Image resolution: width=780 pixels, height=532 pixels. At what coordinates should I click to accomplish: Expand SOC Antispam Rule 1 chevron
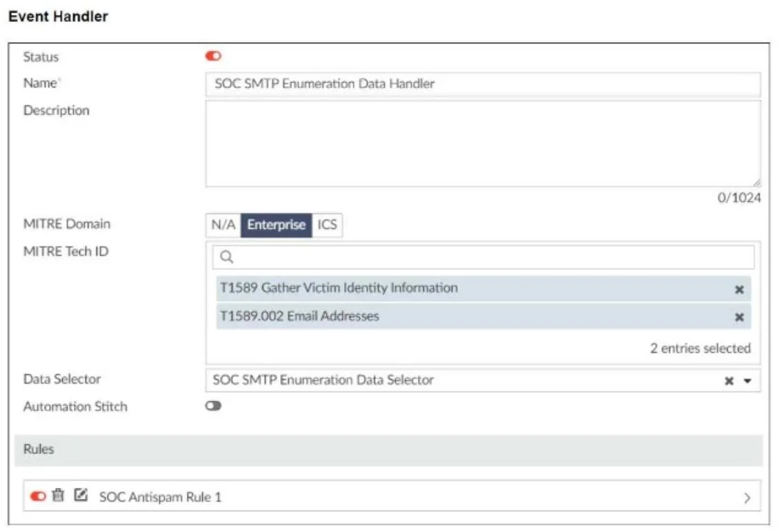click(747, 498)
